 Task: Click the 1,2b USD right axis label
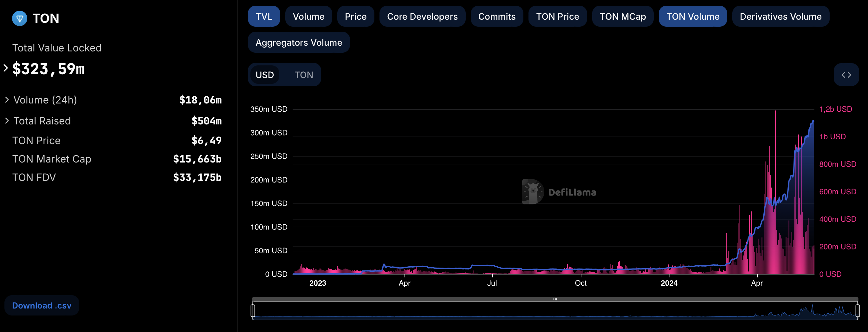tap(836, 109)
